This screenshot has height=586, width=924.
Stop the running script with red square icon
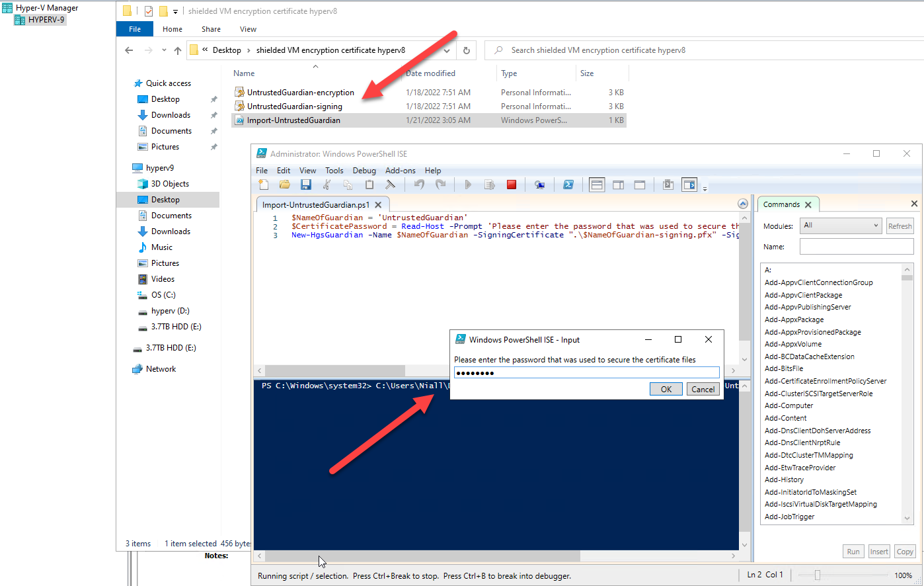point(512,185)
